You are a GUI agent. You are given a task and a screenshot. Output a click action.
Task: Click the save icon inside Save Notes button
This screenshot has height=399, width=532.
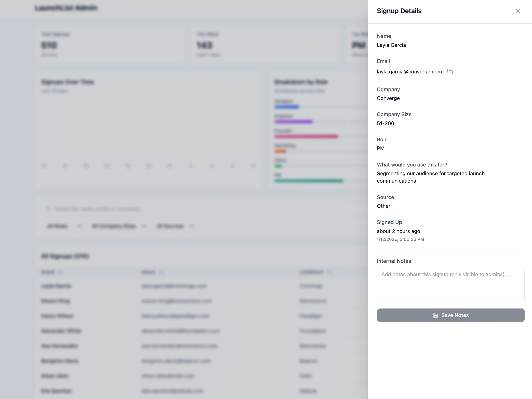click(436, 315)
